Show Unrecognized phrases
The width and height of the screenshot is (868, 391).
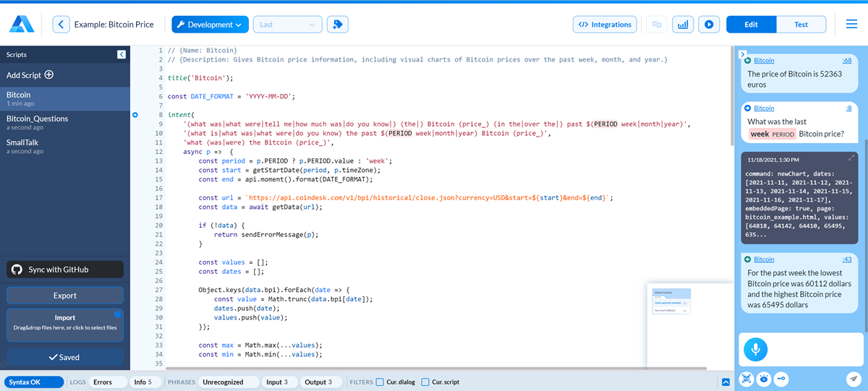pyautogui.click(x=229, y=382)
